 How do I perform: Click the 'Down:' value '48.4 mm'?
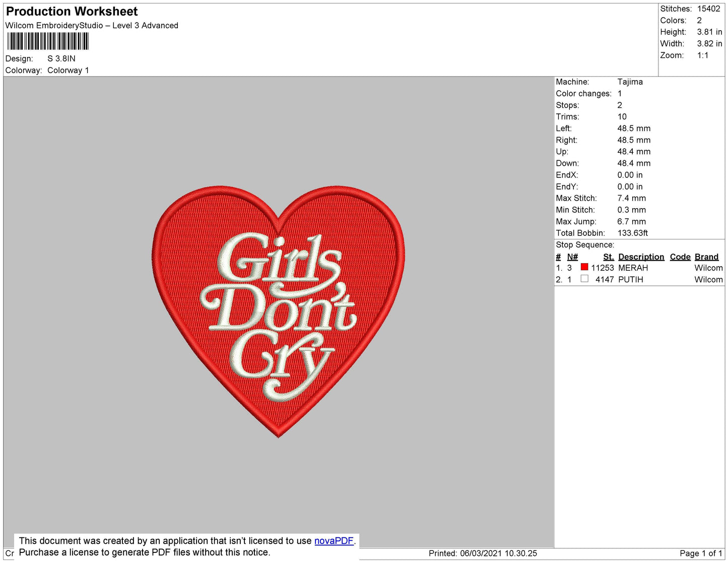[634, 163]
